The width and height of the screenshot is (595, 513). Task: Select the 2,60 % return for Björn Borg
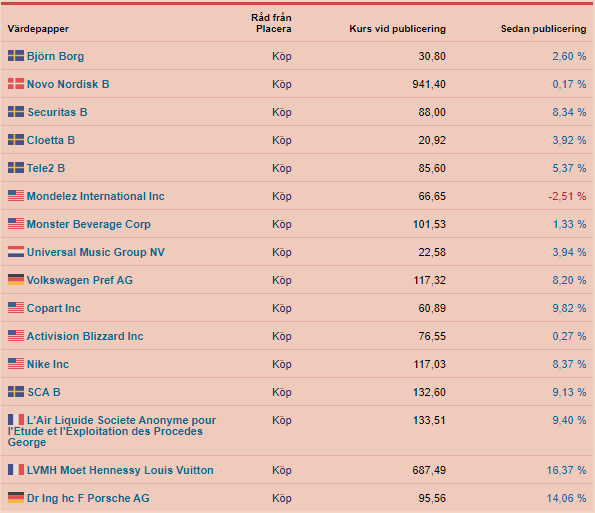(569, 56)
